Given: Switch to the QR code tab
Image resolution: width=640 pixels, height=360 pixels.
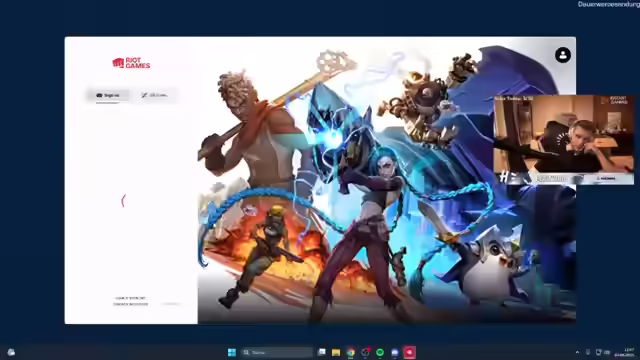Looking at the screenshot, I should tap(154, 96).
